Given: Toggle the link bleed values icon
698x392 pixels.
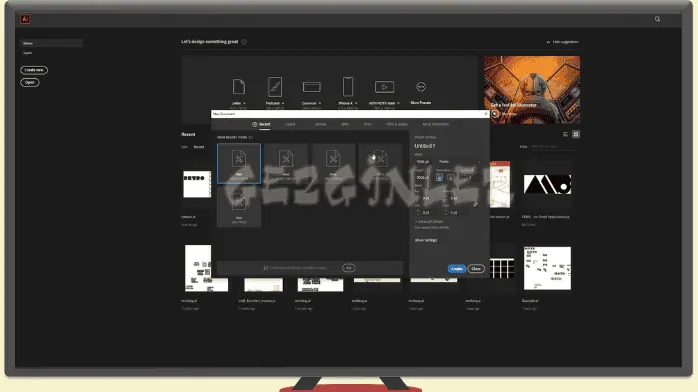Looking at the screenshot, I should 475,205.
